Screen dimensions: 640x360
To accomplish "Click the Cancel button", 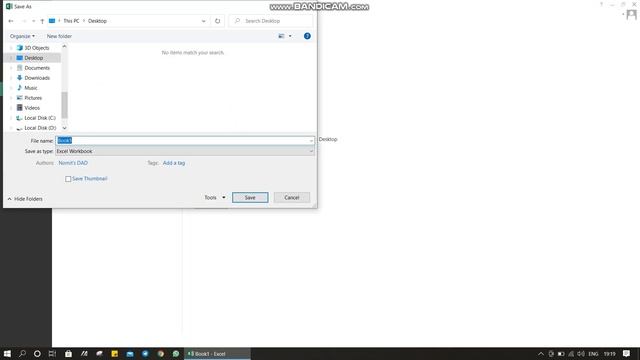I will click(292, 198).
